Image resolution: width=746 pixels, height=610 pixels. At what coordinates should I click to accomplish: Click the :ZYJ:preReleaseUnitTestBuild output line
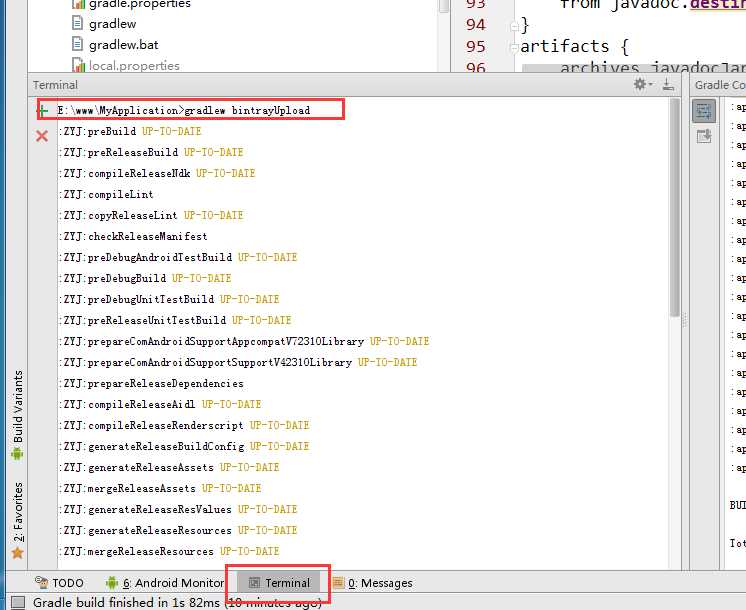click(x=175, y=320)
